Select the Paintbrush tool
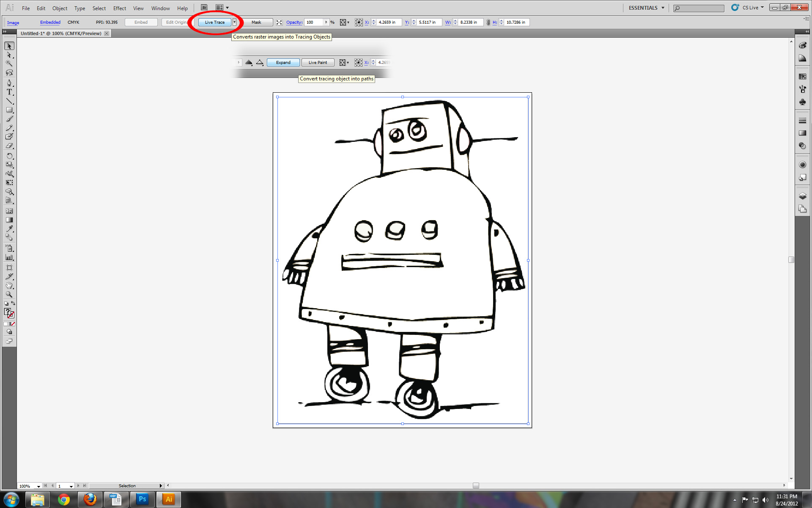This screenshot has width=812, height=508. [9, 119]
